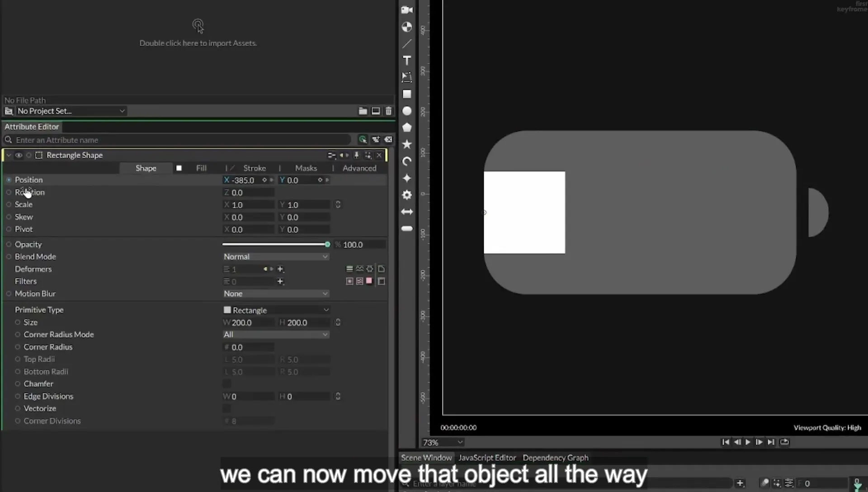Open the Blend Mode Normal dropdown

[x=275, y=256]
